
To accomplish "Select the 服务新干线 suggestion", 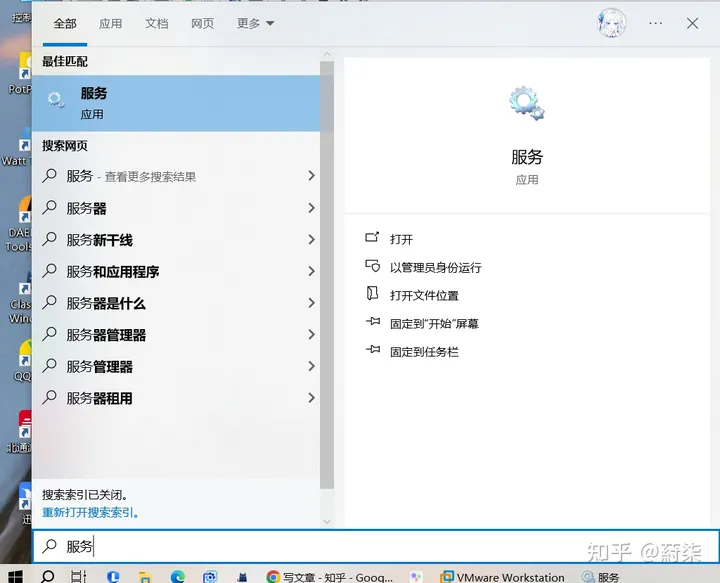I will point(176,240).
